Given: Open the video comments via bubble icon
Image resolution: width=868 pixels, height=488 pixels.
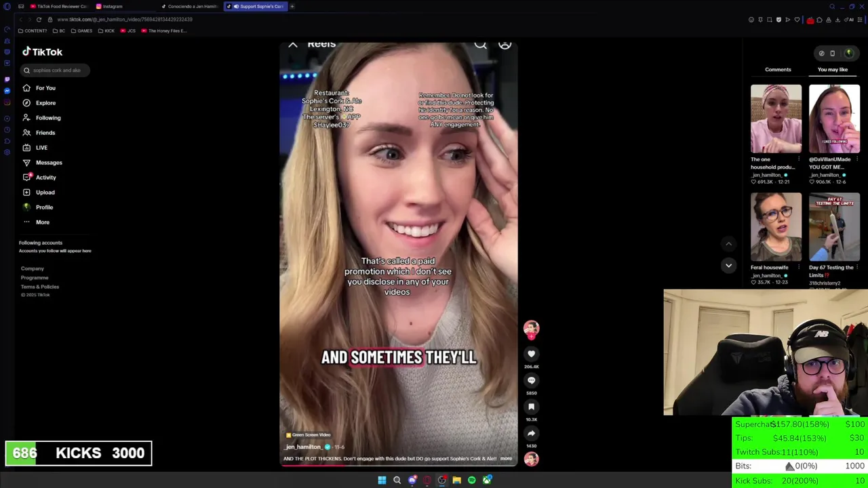Looking at the screenshot, I should (531, 380).
